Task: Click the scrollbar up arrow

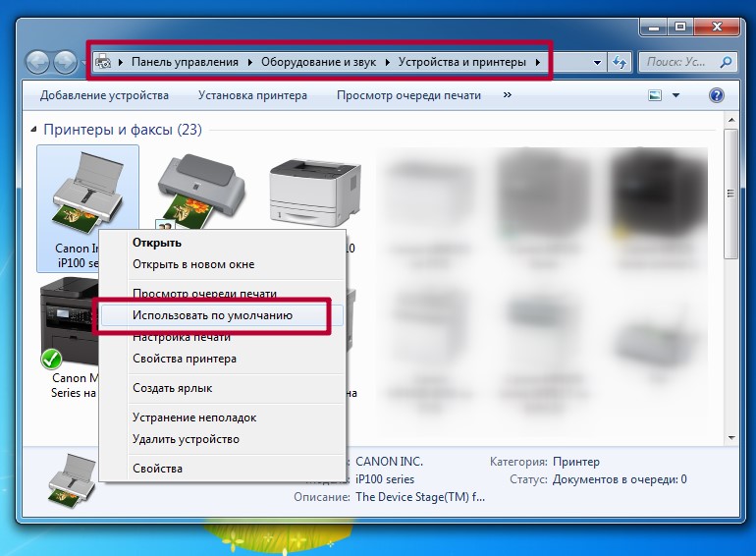Action: [731, 120]
